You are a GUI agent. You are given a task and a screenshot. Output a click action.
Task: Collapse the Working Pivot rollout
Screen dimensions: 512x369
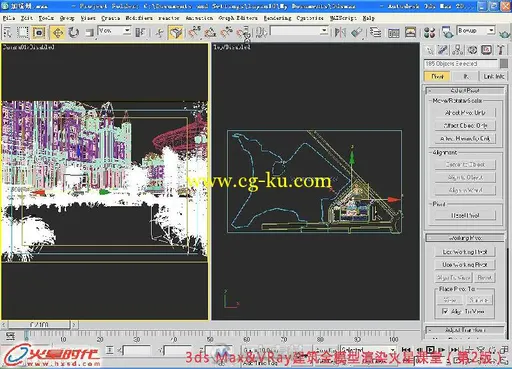pyautogui.click(x=465, y=238)
